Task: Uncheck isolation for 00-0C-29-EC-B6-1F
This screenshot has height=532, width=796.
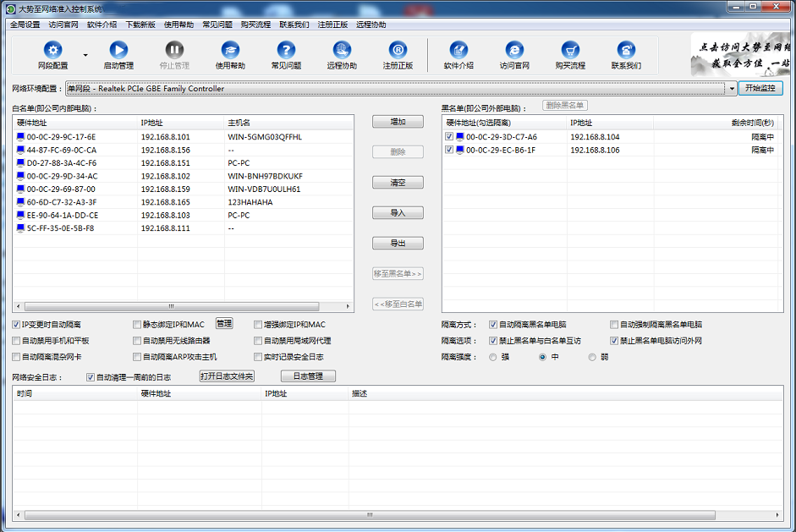Action: point(449,150)
